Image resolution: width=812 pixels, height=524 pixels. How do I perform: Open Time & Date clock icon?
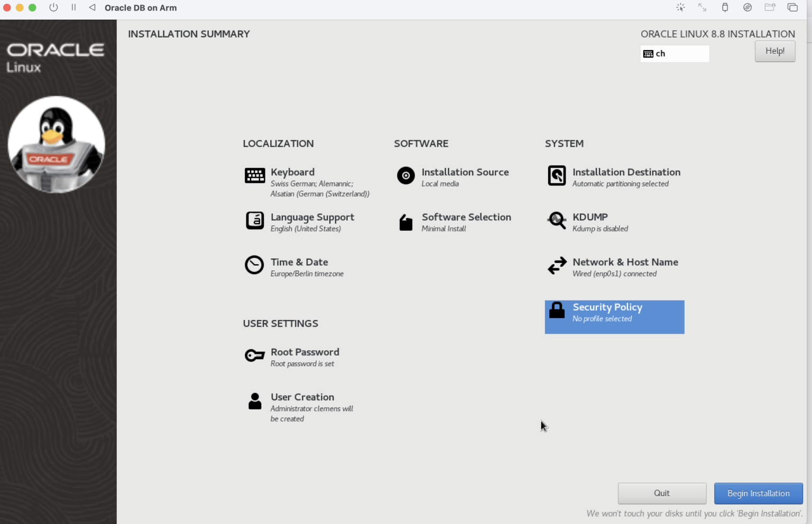(254, 265)
